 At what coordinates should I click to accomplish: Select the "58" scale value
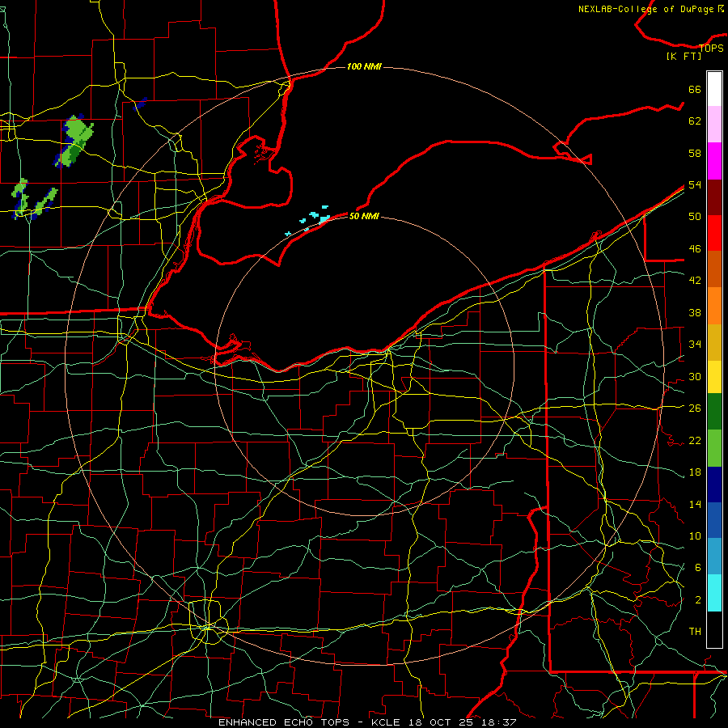pyautogui.click(x=695, y=153)
